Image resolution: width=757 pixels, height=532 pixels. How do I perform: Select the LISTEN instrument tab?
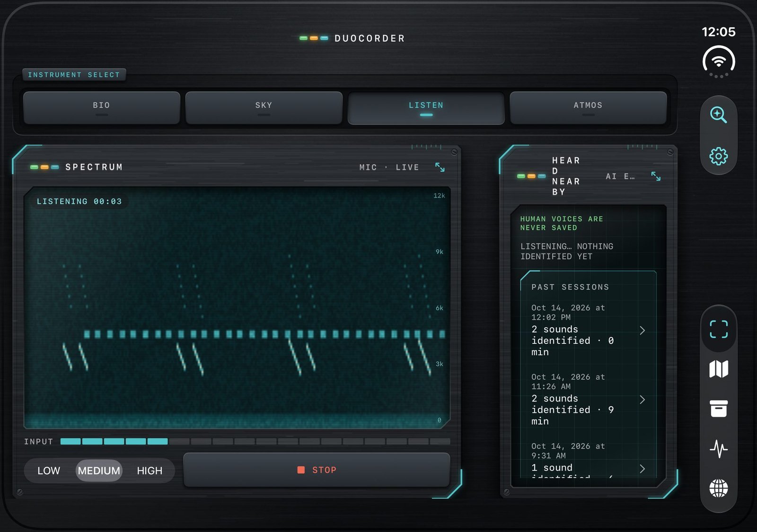click(426, 108)
